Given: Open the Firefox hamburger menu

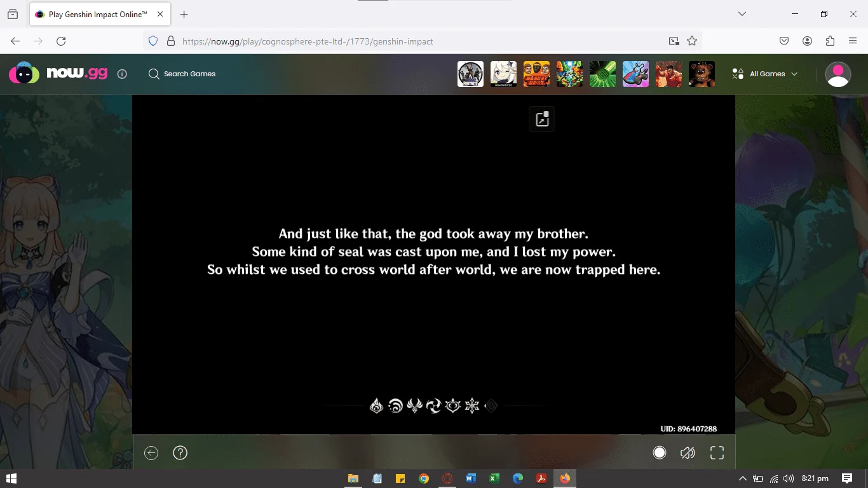Looking at the screenshot, I should 853,41.
